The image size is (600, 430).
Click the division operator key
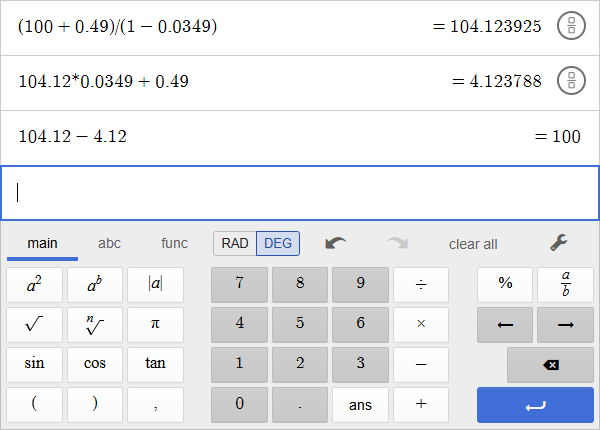[421, 285]
